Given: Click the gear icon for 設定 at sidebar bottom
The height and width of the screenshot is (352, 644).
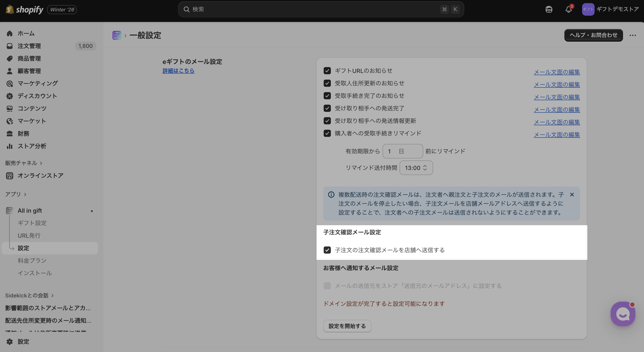Looking at the screenshot, I should click(x=9, y=341).
